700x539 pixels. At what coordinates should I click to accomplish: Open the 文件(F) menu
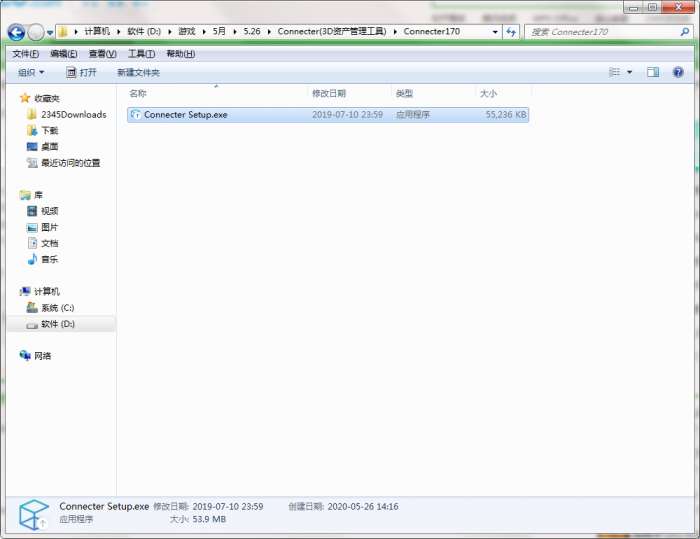[25, 54]
